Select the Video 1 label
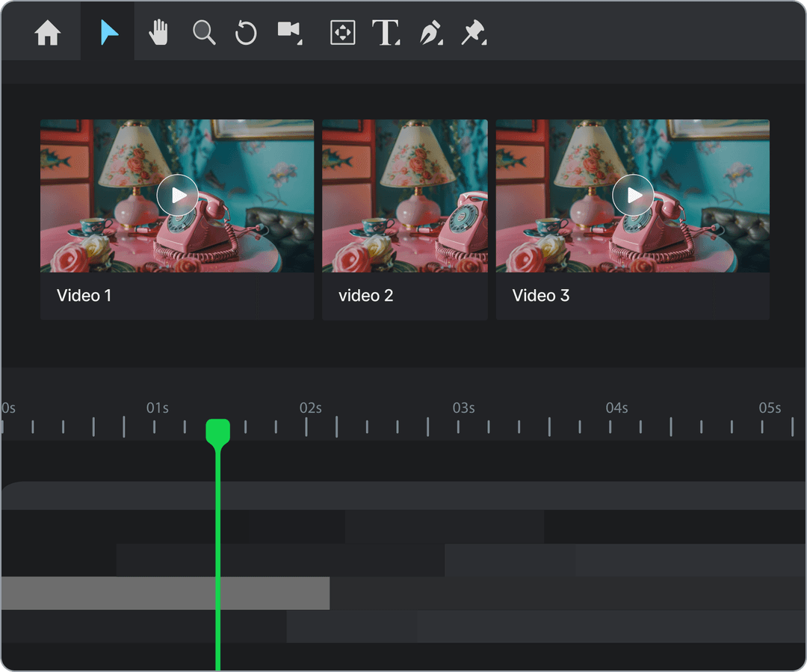Image resolution: width=807 pixels, height=672 pixels. tap(84, 296)
